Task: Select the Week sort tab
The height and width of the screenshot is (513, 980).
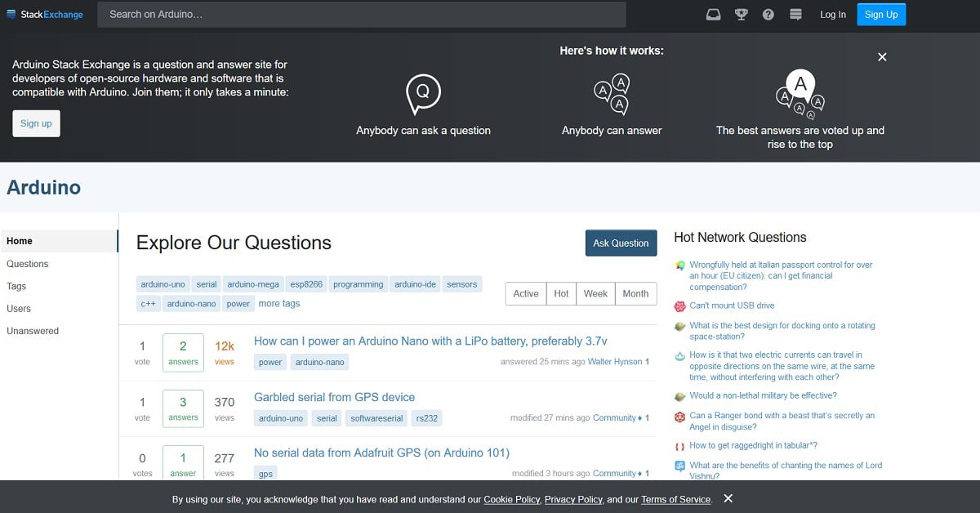Action: pos(595,294)
